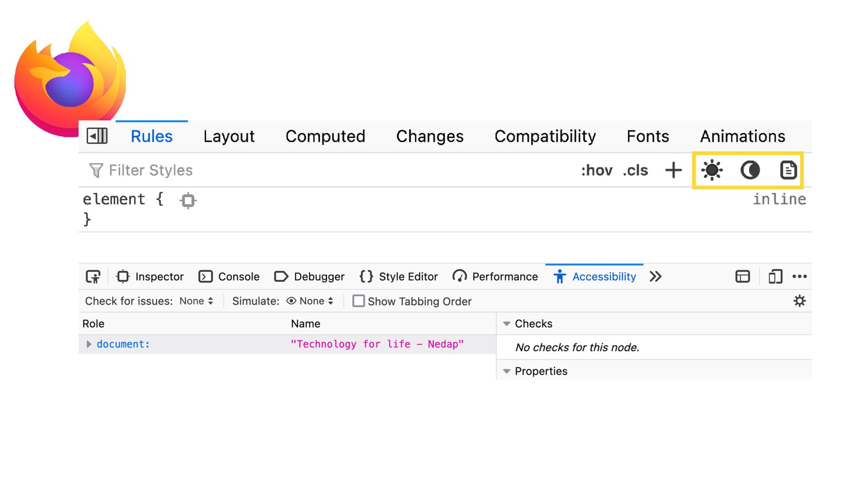Viewport: 868px width, 488px height.
Task: Collapse the Properties section
Action: pyautogui.click(x=506, y=371)
